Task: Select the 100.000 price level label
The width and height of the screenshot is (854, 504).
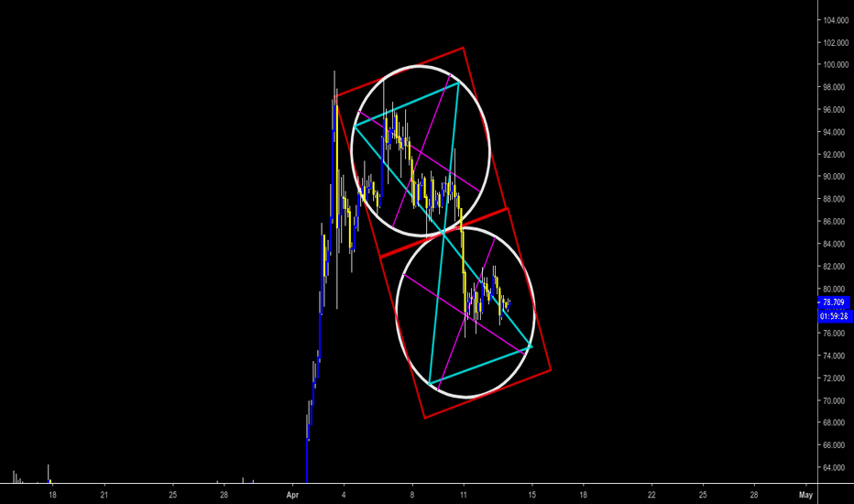Action: tap(836, 65)
